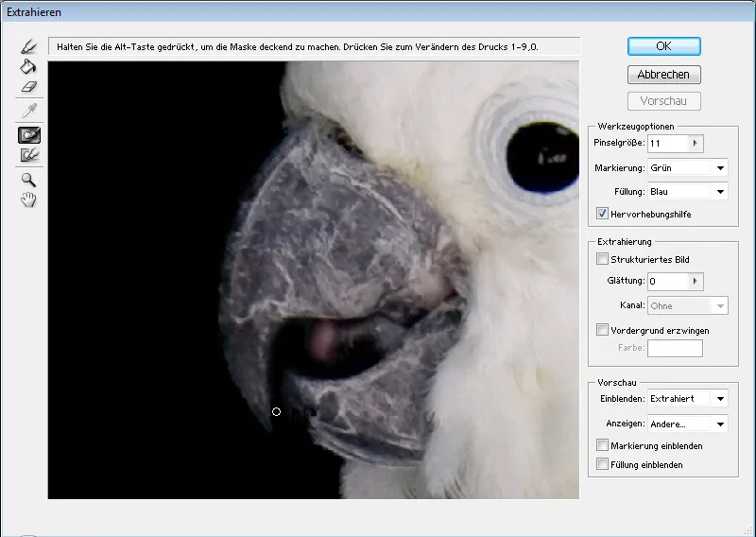The image size is (756, 537).
Task: Open the Anzeigen dropdown showing Andere
Action: click(x=688, y=424)
